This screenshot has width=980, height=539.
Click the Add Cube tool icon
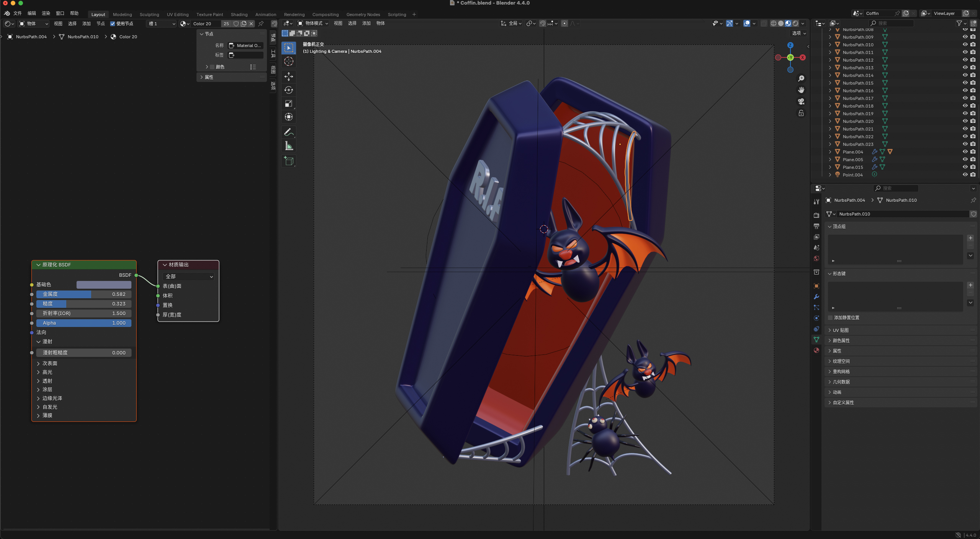289,161
